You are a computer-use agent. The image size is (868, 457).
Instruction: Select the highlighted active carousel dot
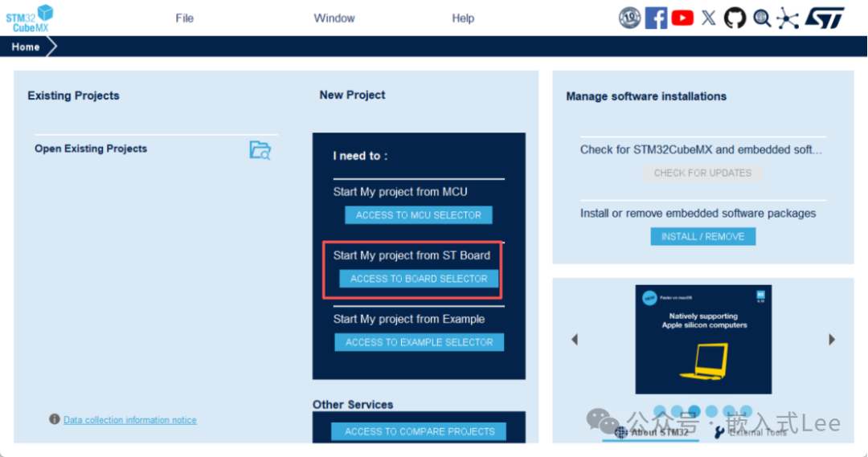tap(694, 410)
